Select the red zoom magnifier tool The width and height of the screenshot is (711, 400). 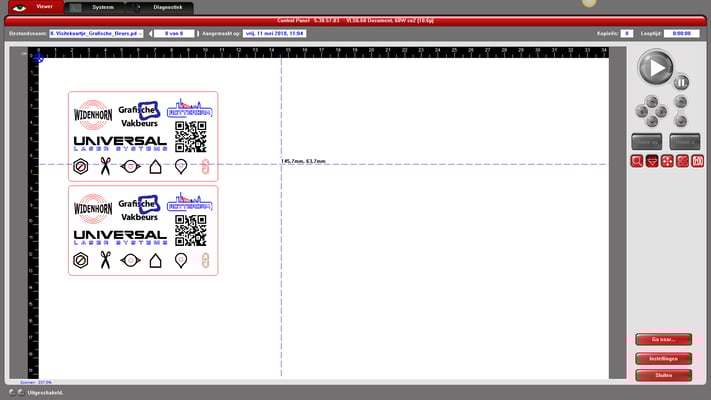[637, 161]
